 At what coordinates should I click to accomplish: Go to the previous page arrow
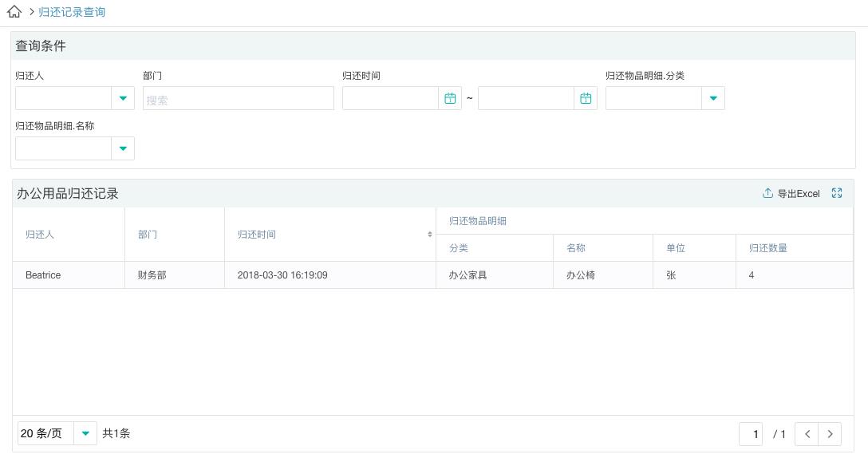pyautogui.click(x=807, y=434)
